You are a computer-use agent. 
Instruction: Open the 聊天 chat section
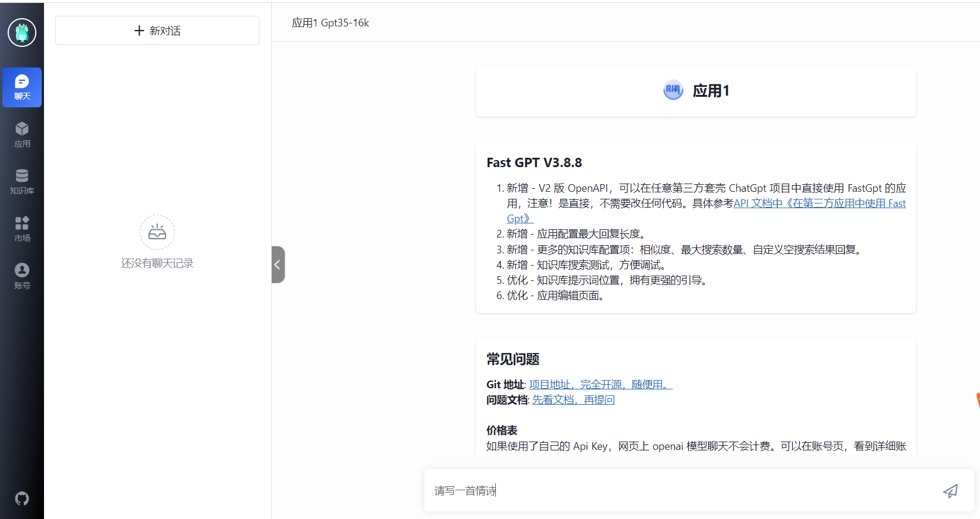pyautogui.click(x=22, y=87)
